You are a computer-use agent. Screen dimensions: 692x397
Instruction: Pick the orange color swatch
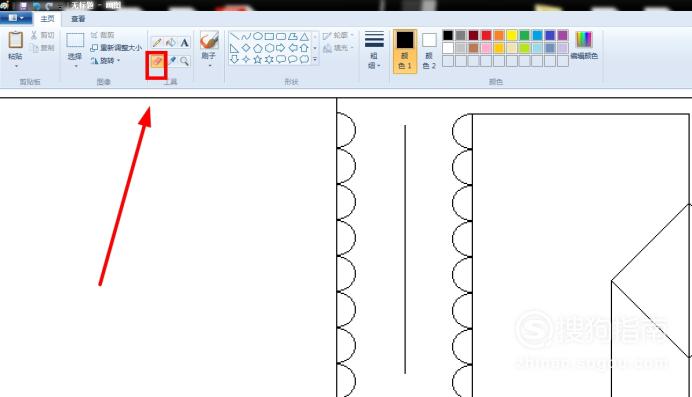tap(499, 35)
